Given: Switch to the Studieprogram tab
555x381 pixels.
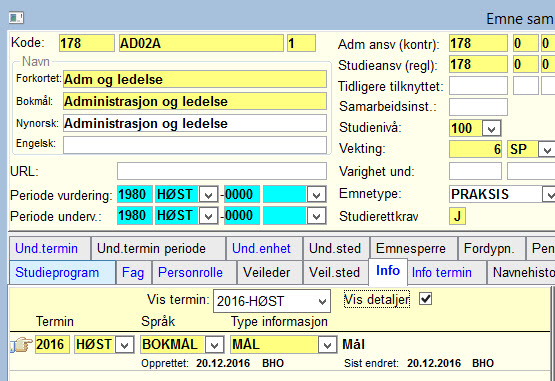Looking at the screenshot, I should point(62,272).
